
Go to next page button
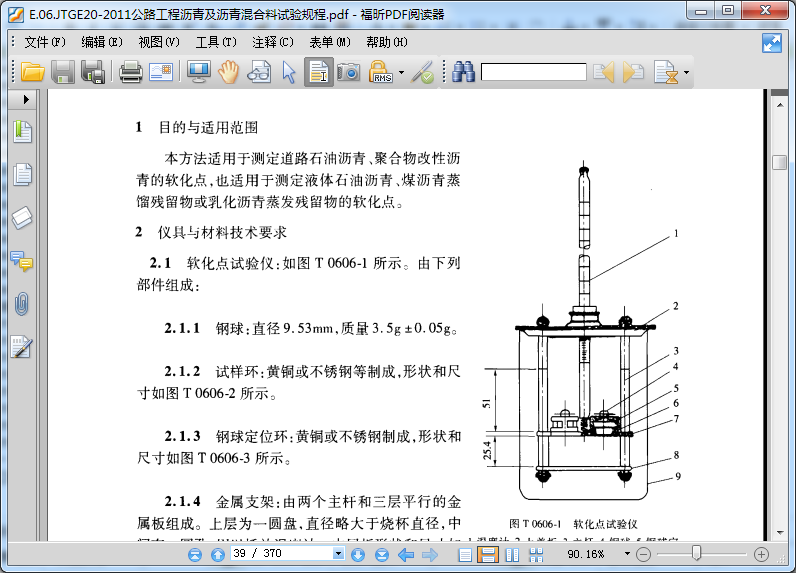point(357,554)
